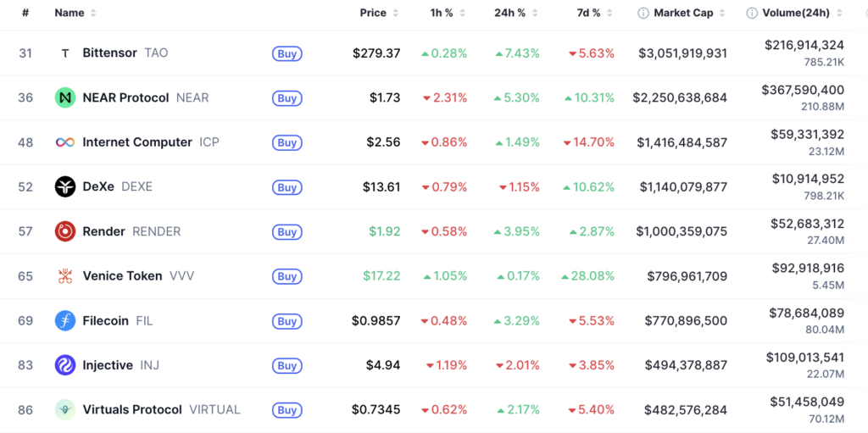
Task: Click the Filecoin blue logo icon
Action: [x=65, y=320]
